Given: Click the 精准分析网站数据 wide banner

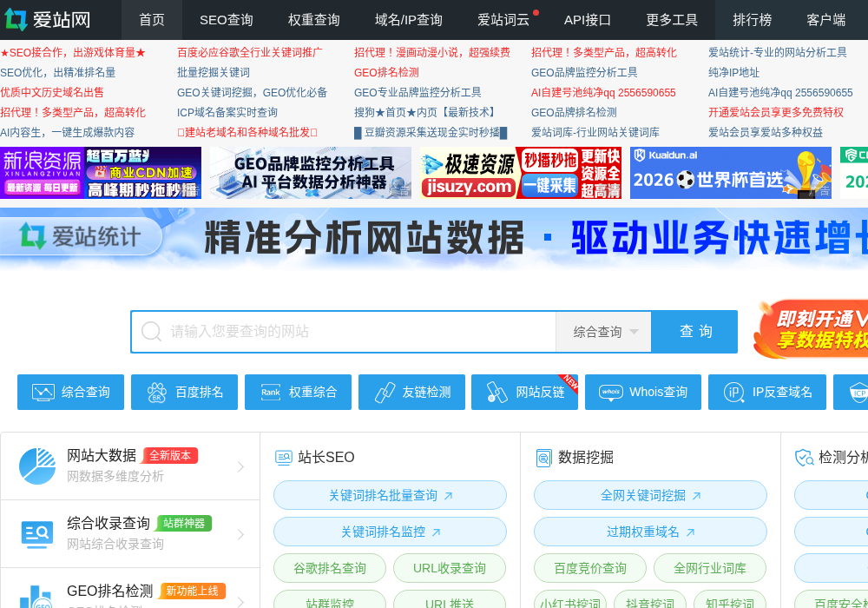Looking at the screenshot, I should click(x=434, y=238).
